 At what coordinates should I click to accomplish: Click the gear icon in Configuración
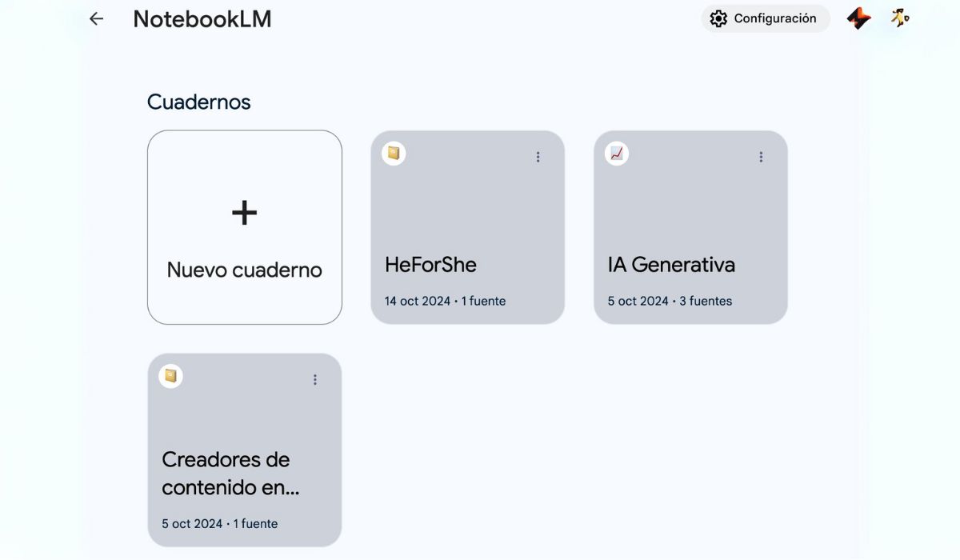coord(718,18)
